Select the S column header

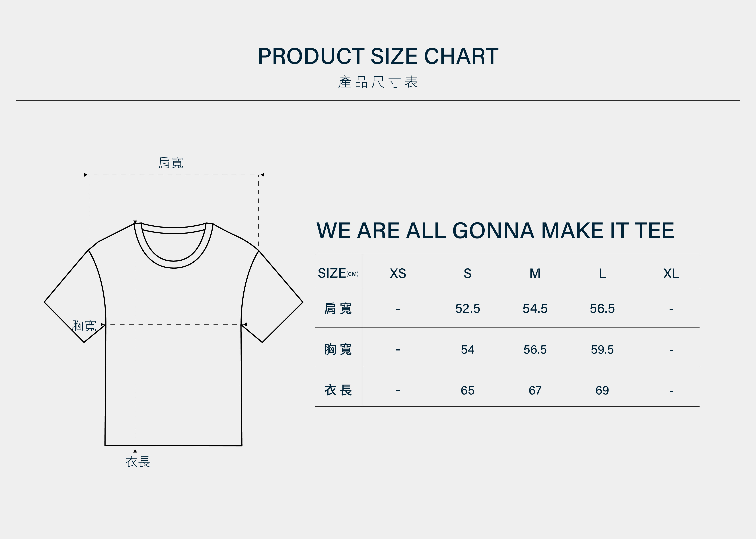click(467, 273)
